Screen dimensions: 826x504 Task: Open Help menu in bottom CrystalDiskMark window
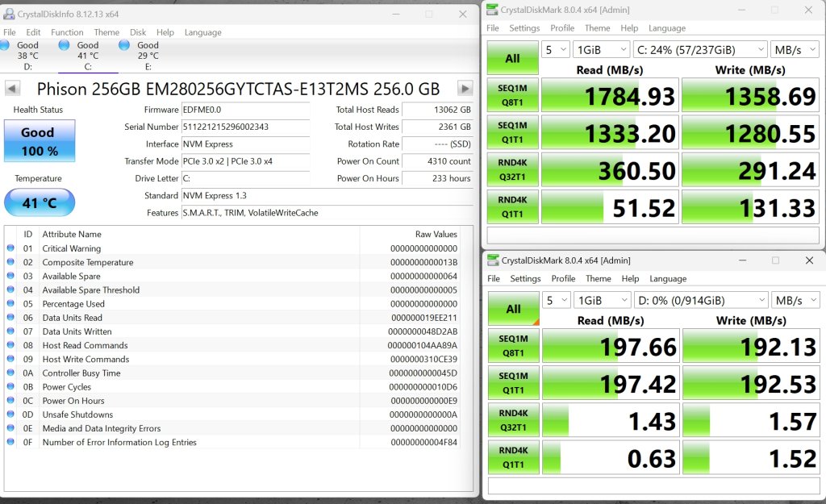pos(630,278)
